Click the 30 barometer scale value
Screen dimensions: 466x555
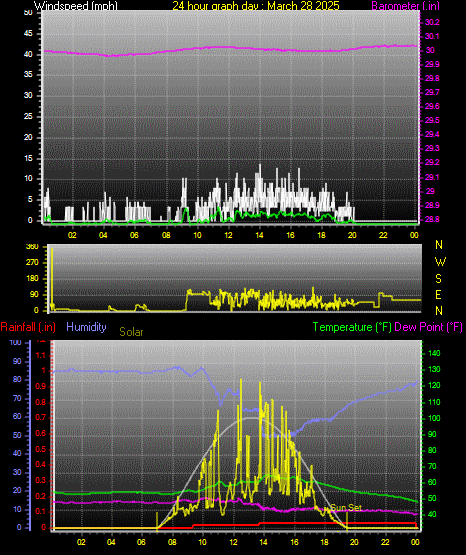[430, 50]
